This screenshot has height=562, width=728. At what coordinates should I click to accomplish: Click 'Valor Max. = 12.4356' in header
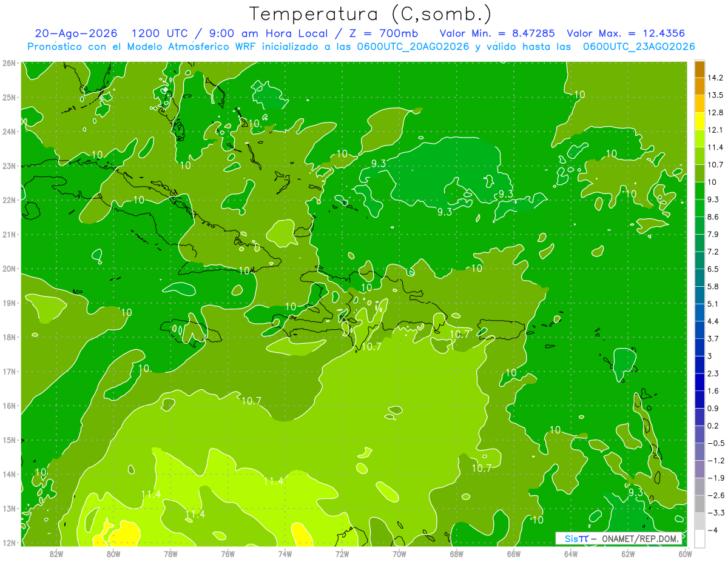click(x=625, y=33)
